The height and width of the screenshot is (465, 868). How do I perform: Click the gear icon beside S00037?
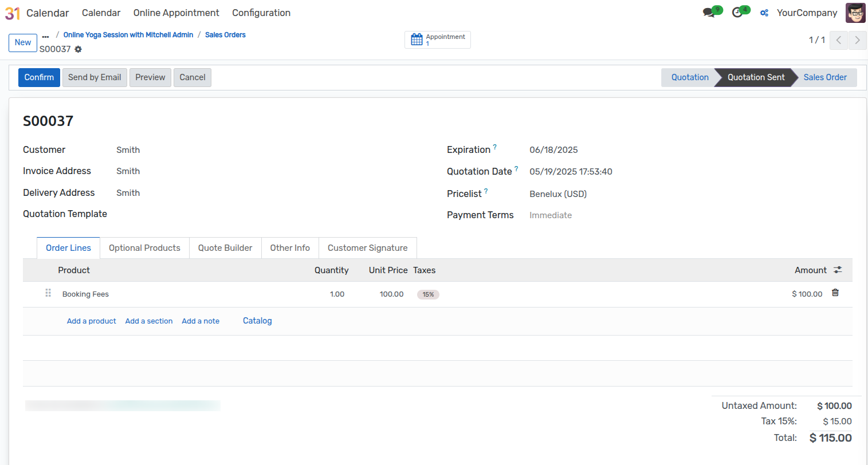[x=78, y=49]
